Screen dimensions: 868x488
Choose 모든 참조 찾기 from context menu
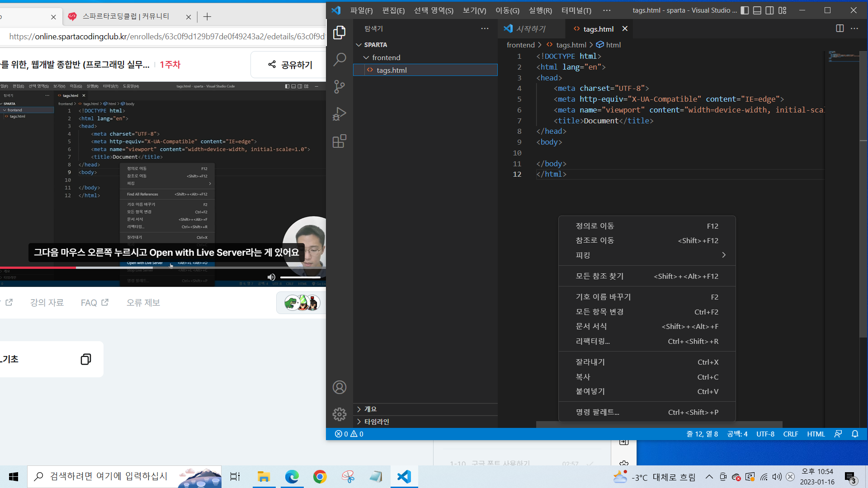click(x=647, y=276)
